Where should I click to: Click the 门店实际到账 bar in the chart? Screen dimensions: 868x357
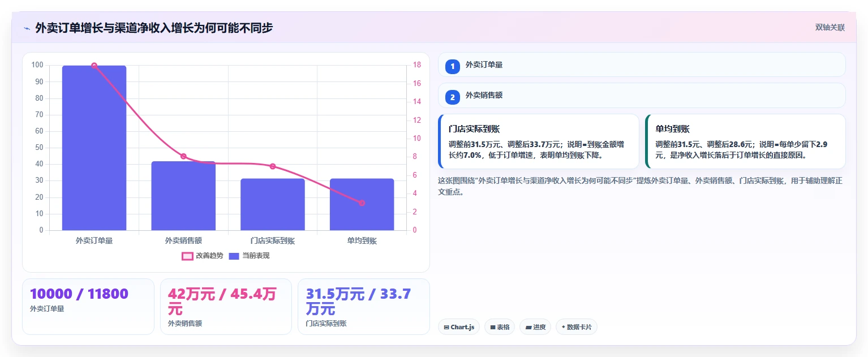coord(273,204)
